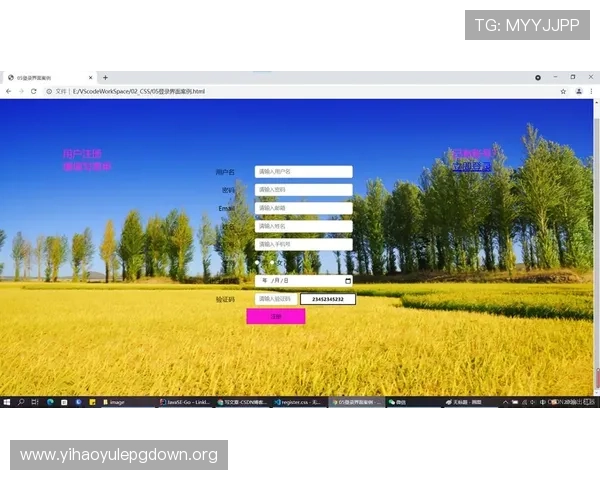The width and height of the screenshot is (600, 480).
Task: Click the round icon left of window controls
Action: [538, 78]
